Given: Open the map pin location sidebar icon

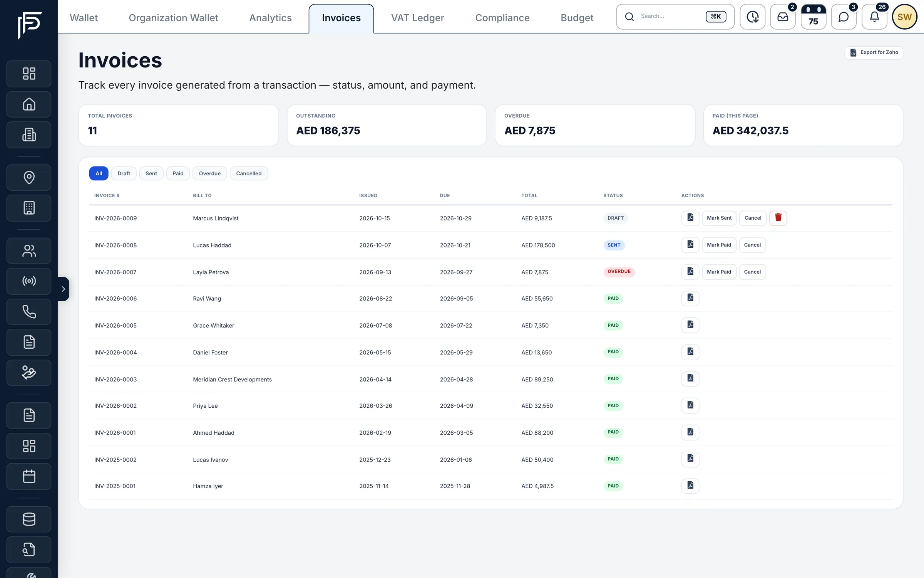Looking at the screenshot, I should pyautogui.click(x=29, y=177).
